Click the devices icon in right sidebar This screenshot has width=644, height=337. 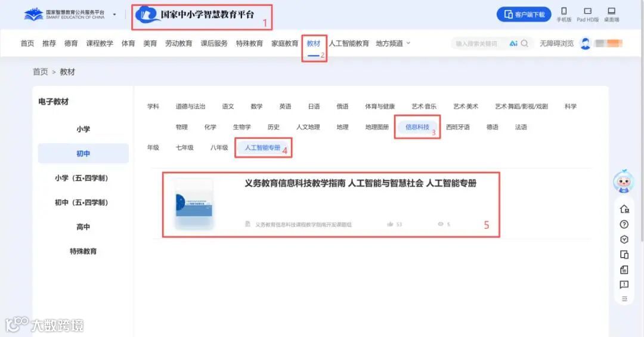click(624, 255)
